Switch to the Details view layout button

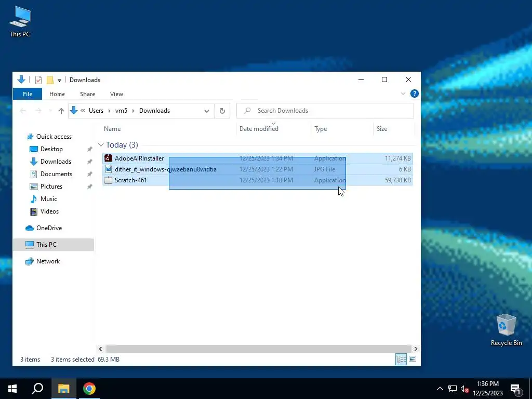(401, 359)
